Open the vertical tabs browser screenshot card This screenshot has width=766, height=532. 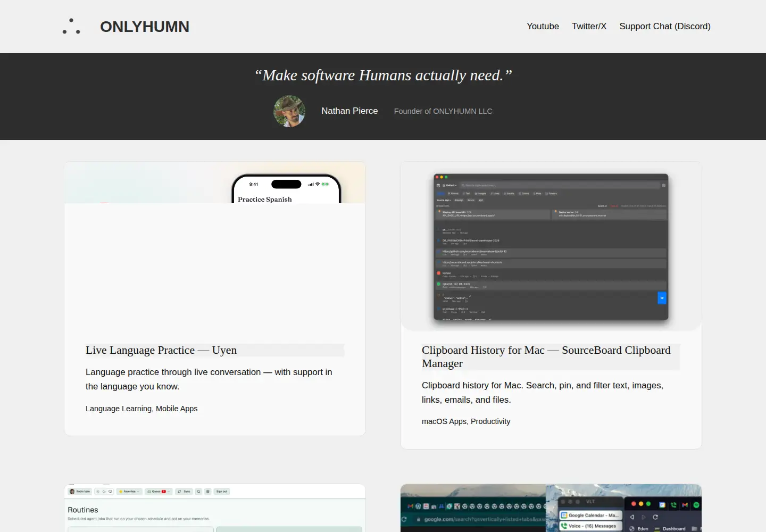(x=551, y=508)
